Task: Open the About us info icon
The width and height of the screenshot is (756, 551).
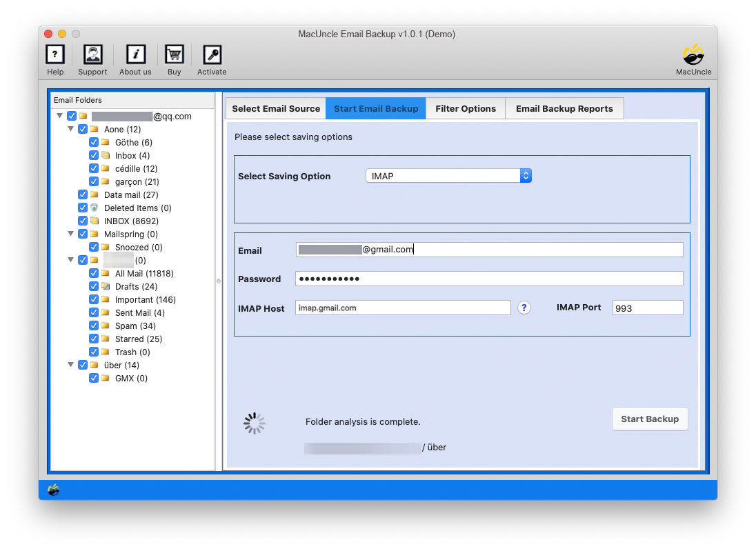Action: 135,54
